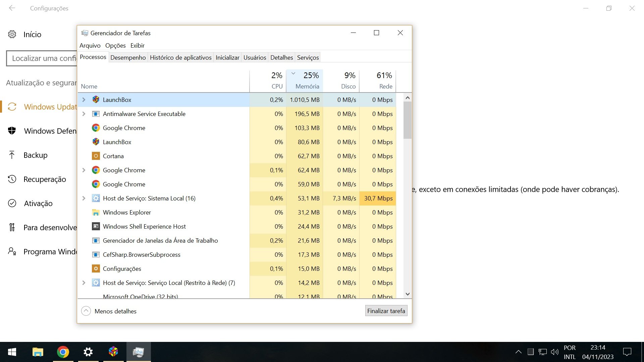Viewport: 644px width, 362px height.
Task: Sort processes by the Memória column
Action: click(x=305, y=81)
